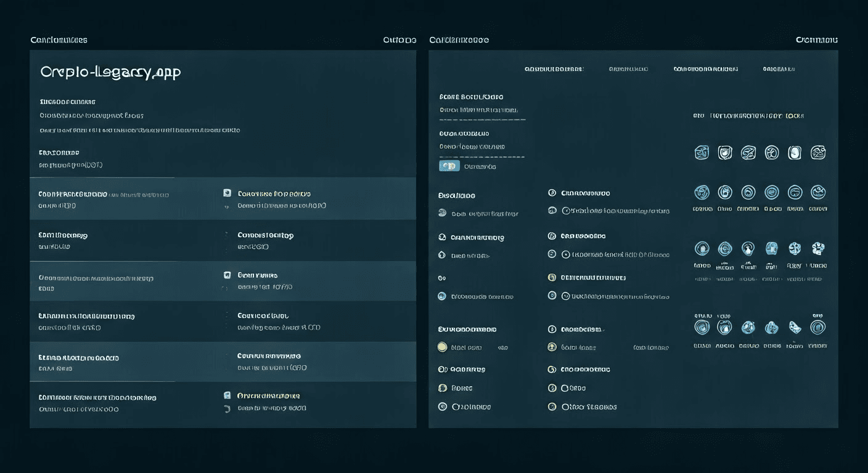Click the link at top-right above left panel

[x=399, y=40]
